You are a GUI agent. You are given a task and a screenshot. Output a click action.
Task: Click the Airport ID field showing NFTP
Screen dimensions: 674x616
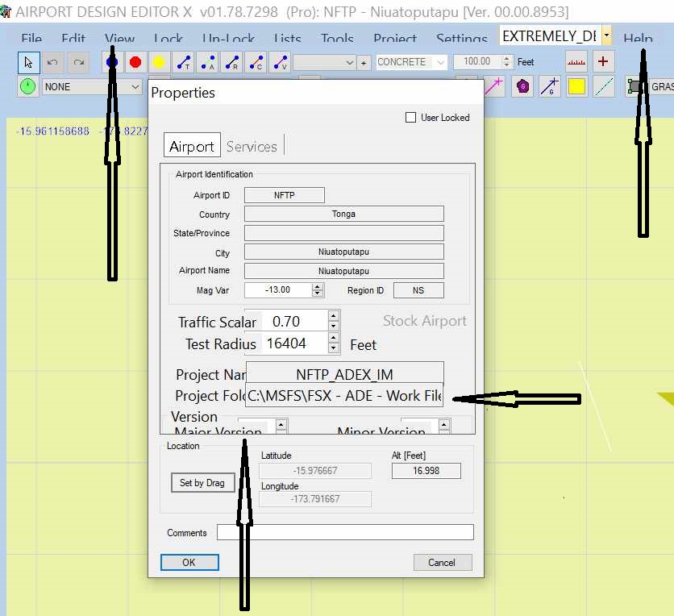[x=285, y=195]
